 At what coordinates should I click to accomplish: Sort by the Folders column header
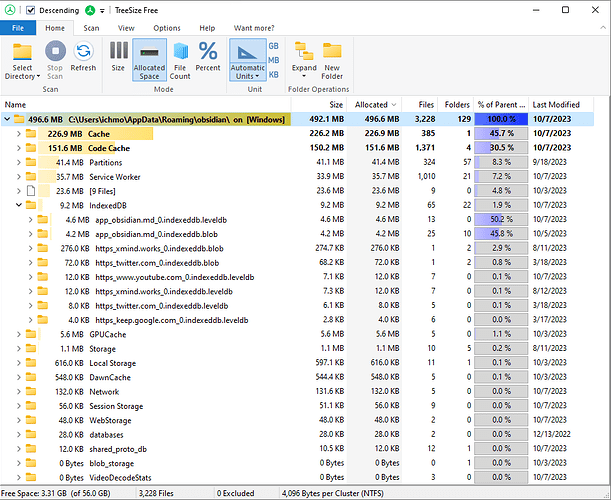(x=456, y=104)
